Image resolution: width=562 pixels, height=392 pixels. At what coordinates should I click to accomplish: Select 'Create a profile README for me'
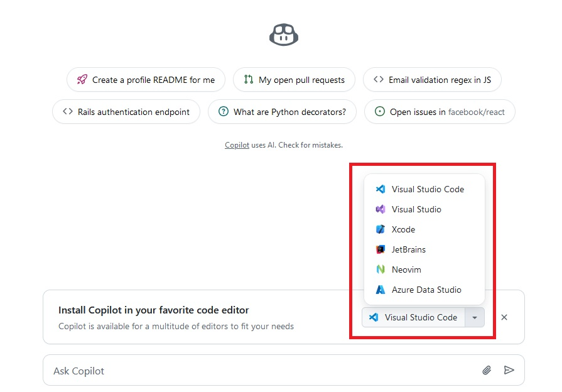tap(146, 80)
